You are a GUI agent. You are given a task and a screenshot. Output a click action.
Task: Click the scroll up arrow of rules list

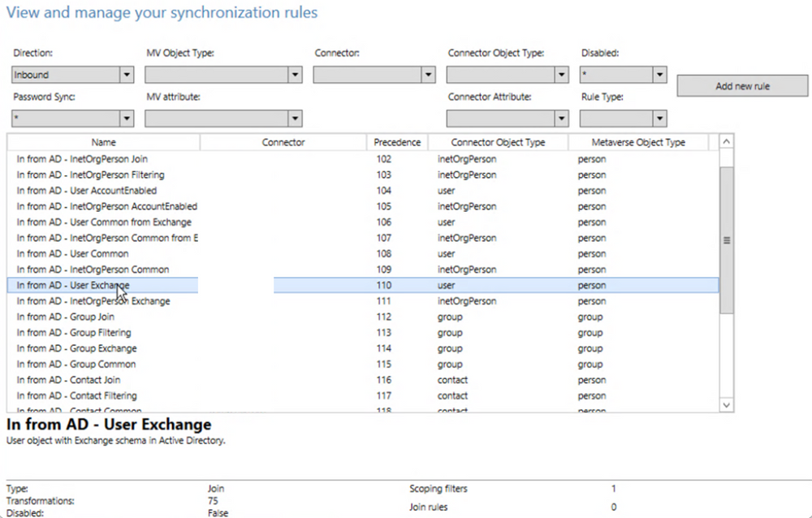click(x=726, y=142)
